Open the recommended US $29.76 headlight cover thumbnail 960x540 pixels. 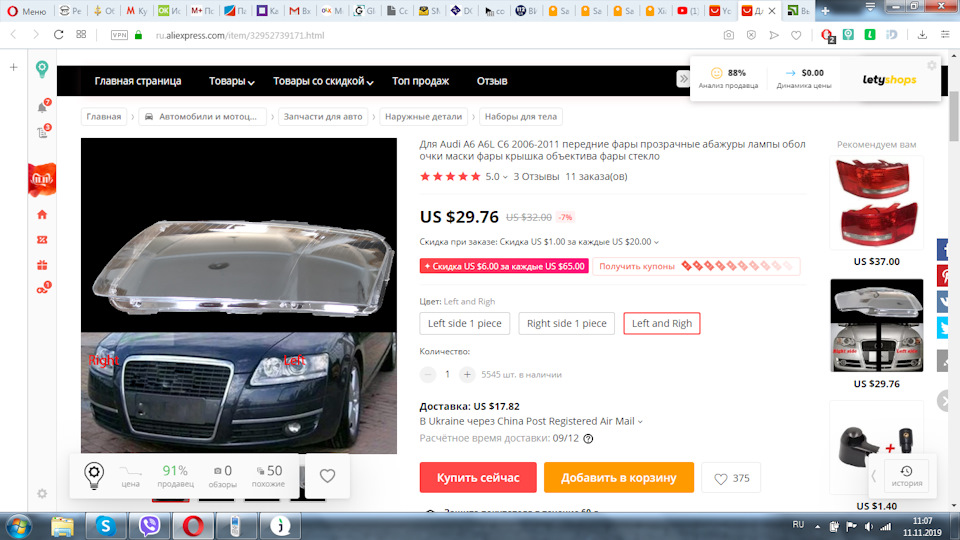pyautogui.click(x=877, y=325)
